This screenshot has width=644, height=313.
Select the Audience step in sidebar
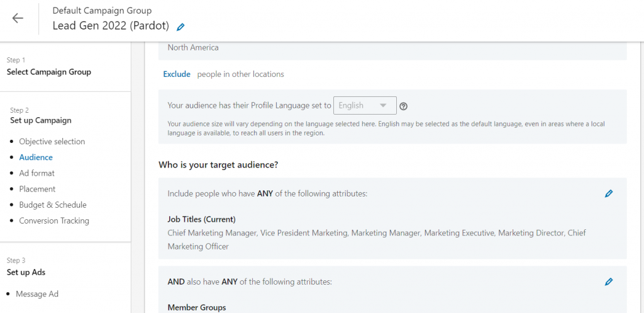pyautogui.click(x=36, y=157)
